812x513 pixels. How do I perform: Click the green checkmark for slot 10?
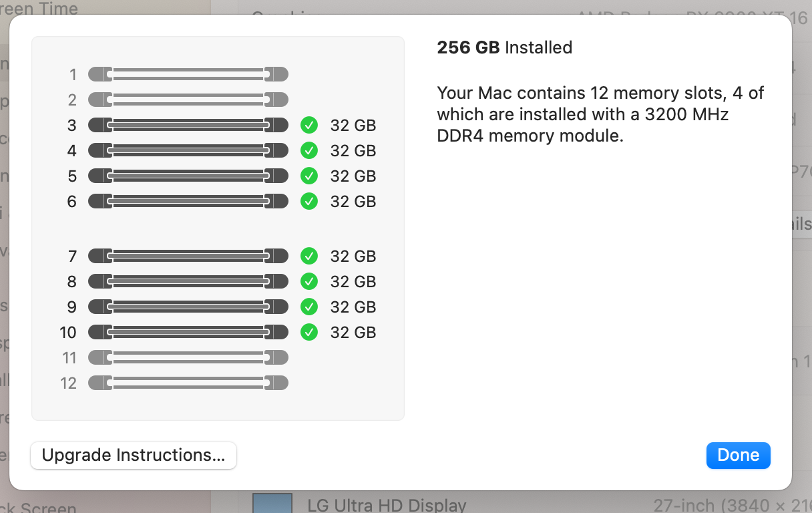coord(309,332)
